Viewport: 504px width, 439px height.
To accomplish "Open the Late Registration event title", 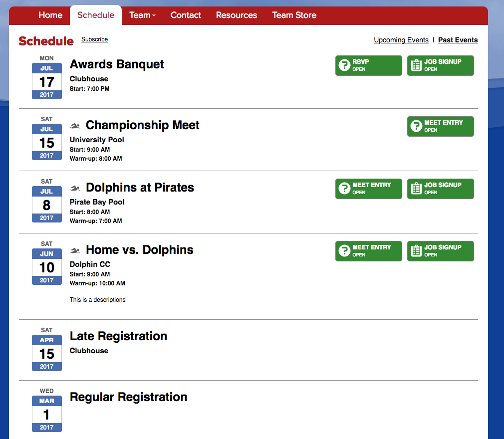I will tap(118, 336).
